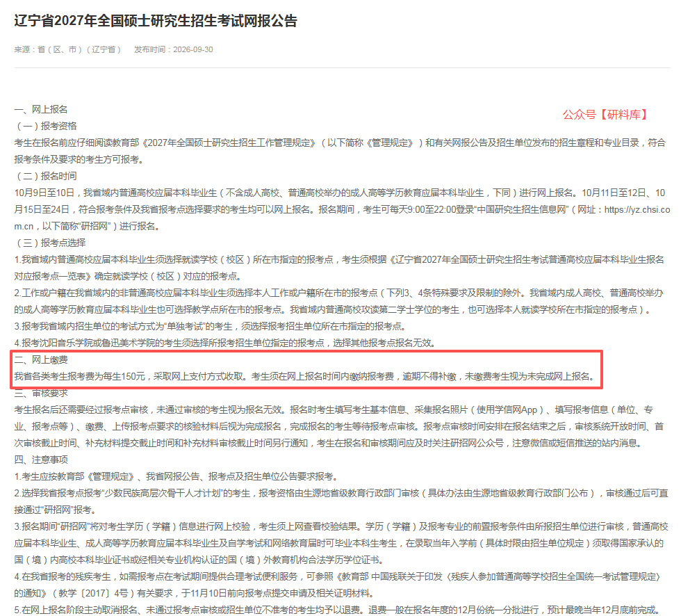Click the subheading （二）报名时间
Viewport: 681px width, 616px height.
pyautogui.click(x=46, y=176)
